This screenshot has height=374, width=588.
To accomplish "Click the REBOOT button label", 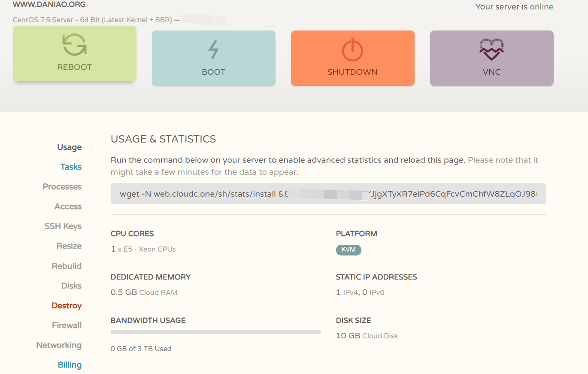I will [75, 67].
